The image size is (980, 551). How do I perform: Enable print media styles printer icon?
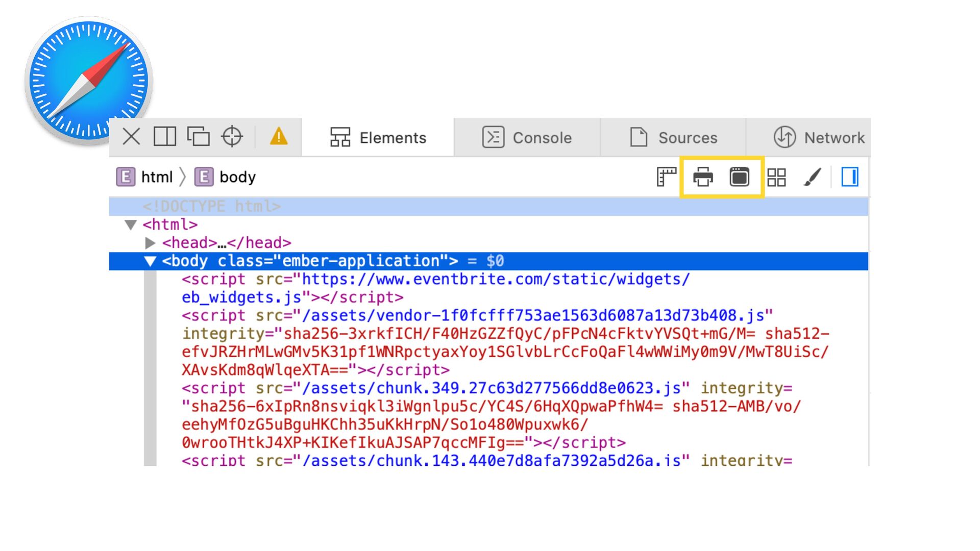pyautogui.click(x=703, y=177)
